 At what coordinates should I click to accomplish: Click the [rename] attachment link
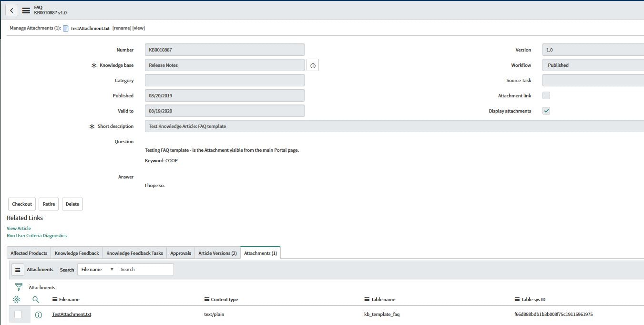[x=122, y=28]
